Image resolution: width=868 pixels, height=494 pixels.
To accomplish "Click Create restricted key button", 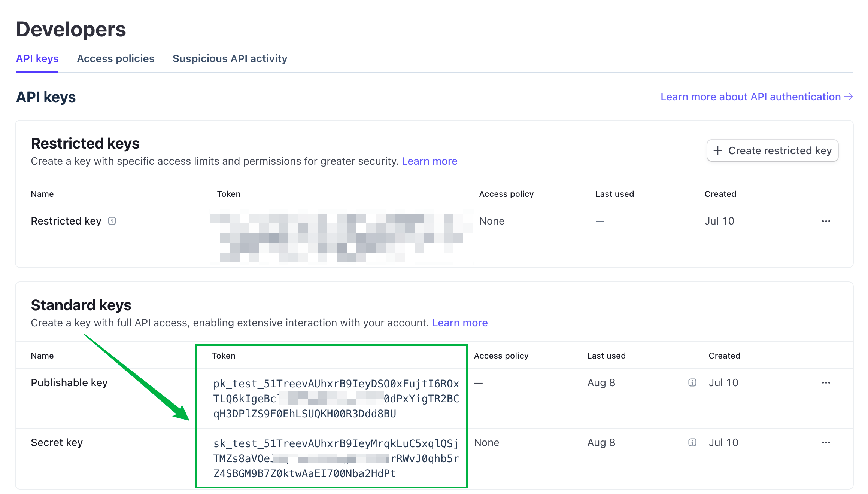I will pyautogui.click(x=772, y=150).
